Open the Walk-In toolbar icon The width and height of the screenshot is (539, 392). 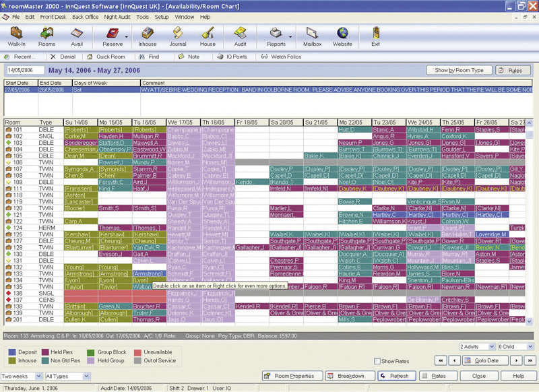(x=18, y=34)
